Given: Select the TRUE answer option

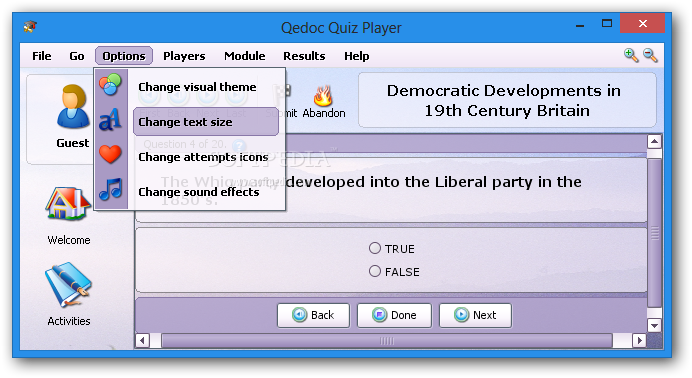Looking at the screenshot, I should pos(392,249).
